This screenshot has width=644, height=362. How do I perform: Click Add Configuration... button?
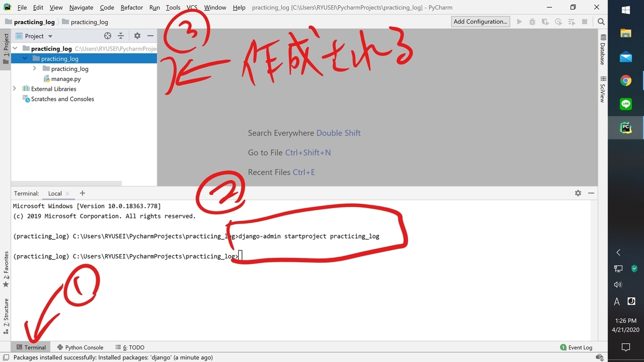[480, 21]
